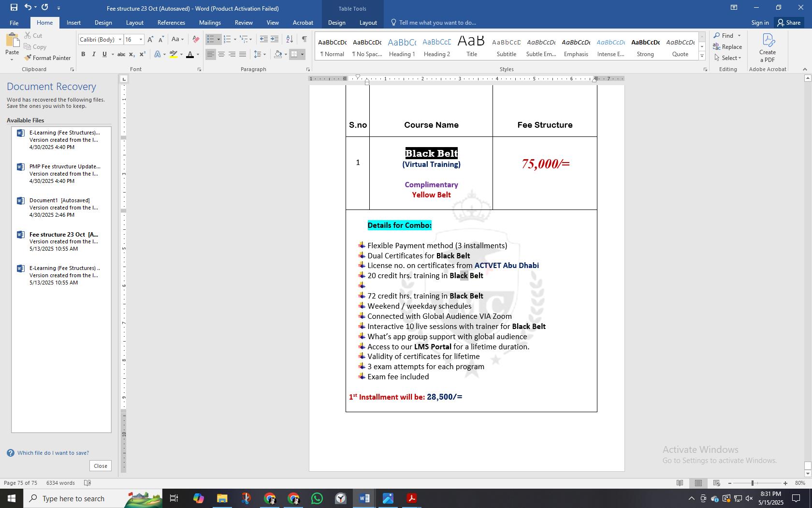Viewport: 812px width, 508px height.
Task: Open the 'Fee structure 23 Oct' recovered file
Action: (61, 241)
